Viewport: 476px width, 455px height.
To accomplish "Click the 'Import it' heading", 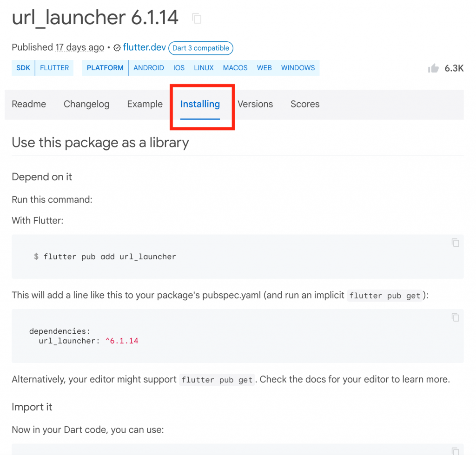I will [x=32, y=407].
